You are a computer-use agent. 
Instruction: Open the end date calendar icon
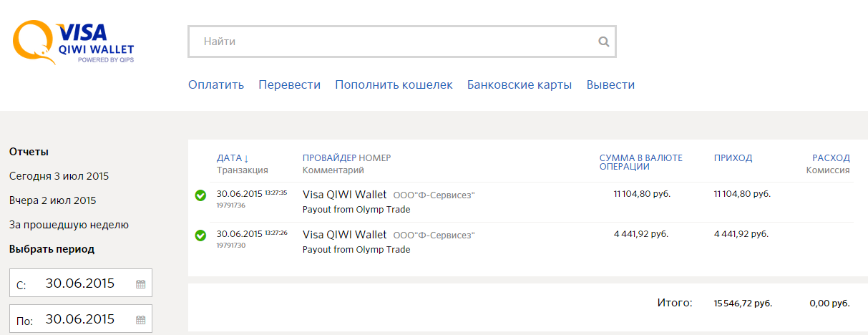(x=140, y=320)
